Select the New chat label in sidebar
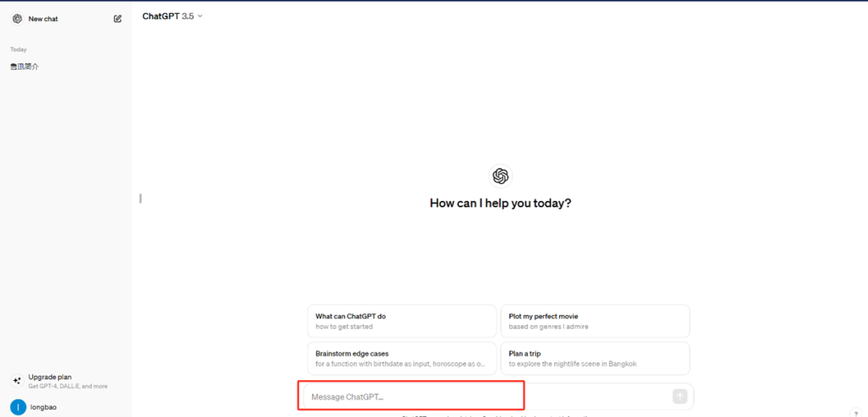 pos(43,18)
